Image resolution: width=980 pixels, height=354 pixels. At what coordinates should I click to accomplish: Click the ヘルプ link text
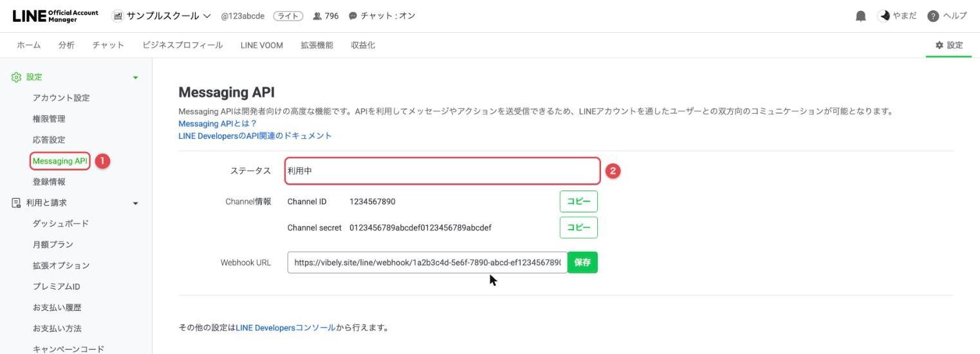pos(955,16)
